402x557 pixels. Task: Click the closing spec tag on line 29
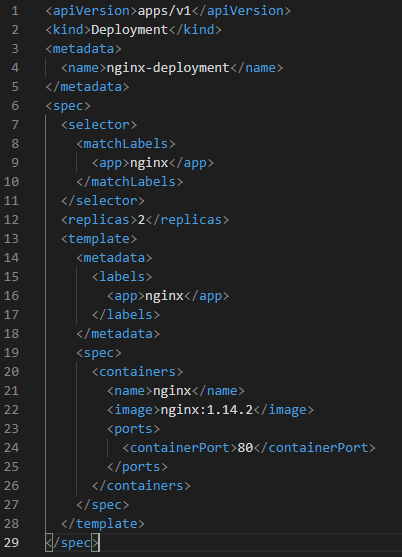coord(72,543)
